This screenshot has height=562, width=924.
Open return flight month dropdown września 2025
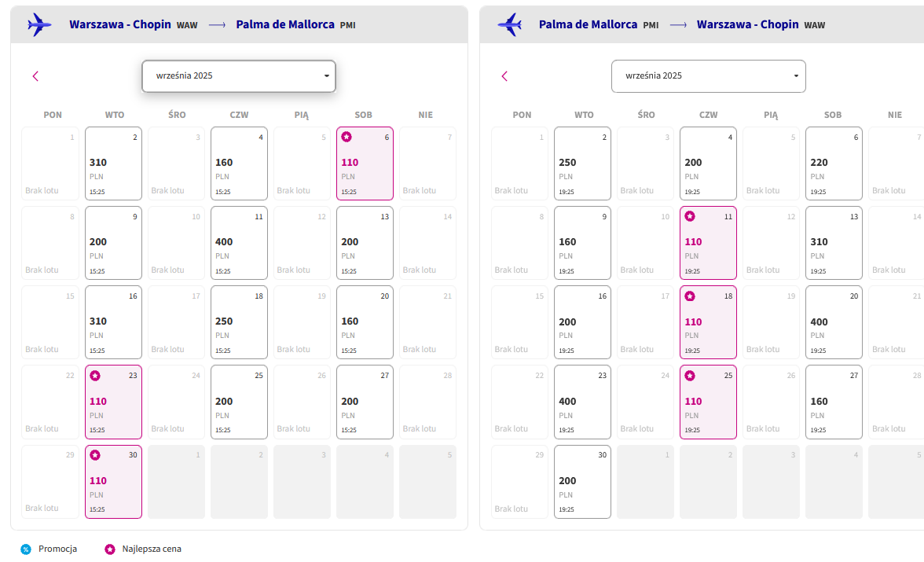pyautogui.click(x=709, y=76)
